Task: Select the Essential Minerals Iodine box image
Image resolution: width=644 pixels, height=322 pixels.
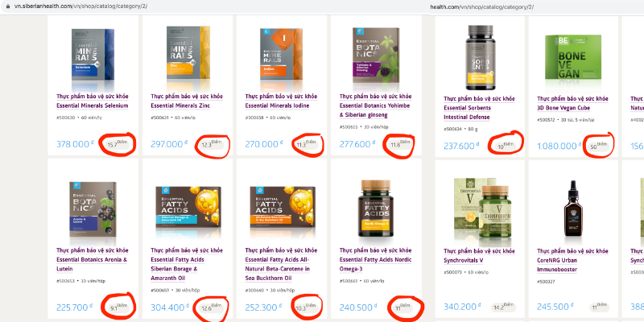Action: click(x=283, y=54)
